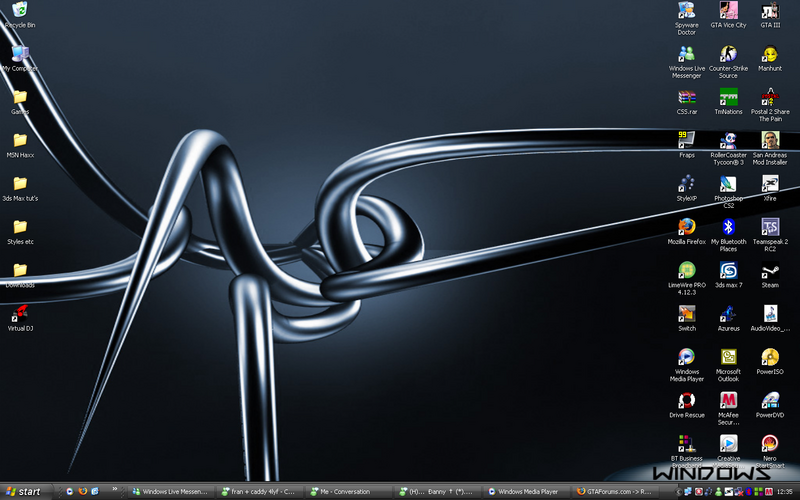Select the Virtual DJ desktop icon

tap(19, 314)
